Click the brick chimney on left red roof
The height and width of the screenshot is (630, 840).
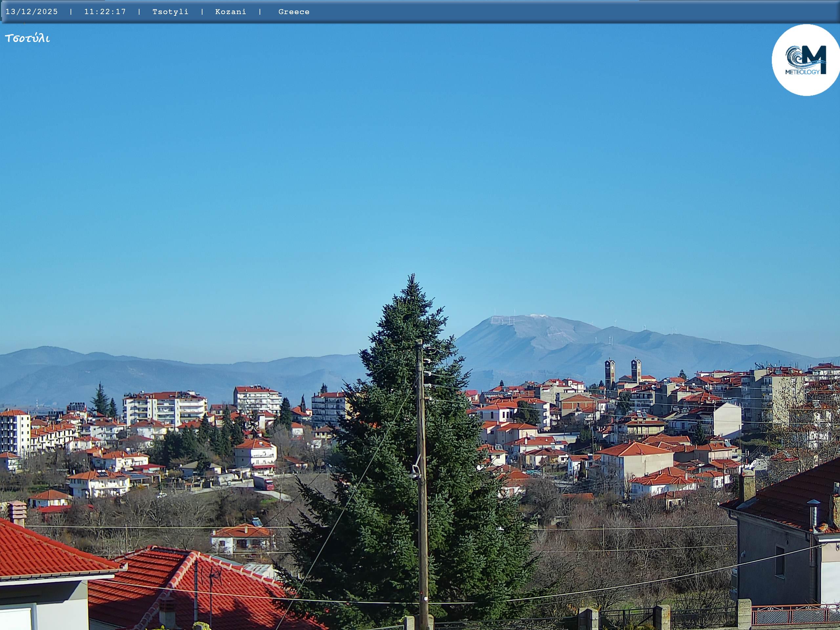[x=17, y=513]
